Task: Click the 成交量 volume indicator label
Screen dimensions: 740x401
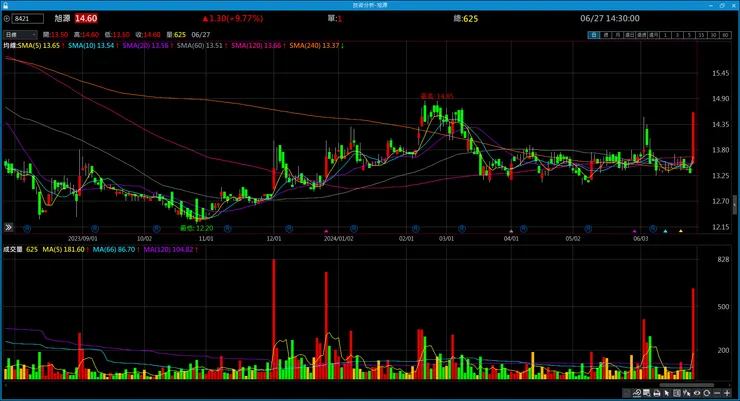Action: tap(13, 249)
